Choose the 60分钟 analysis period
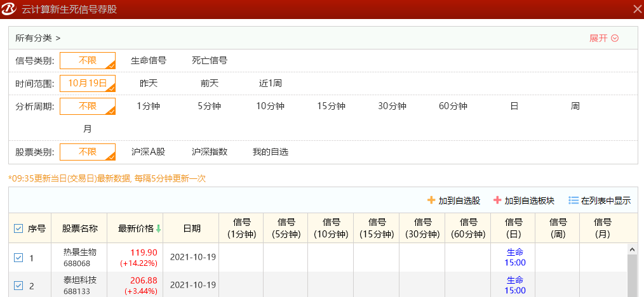 [453, 106]
